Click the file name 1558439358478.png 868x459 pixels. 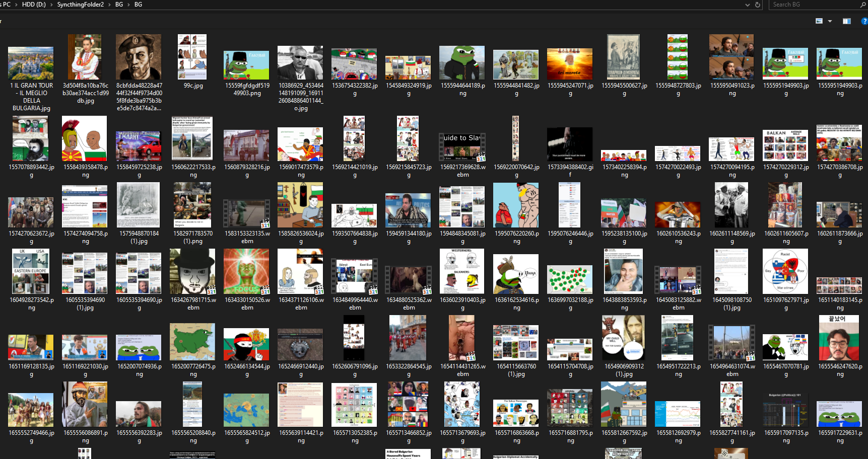tap(86, 171)
